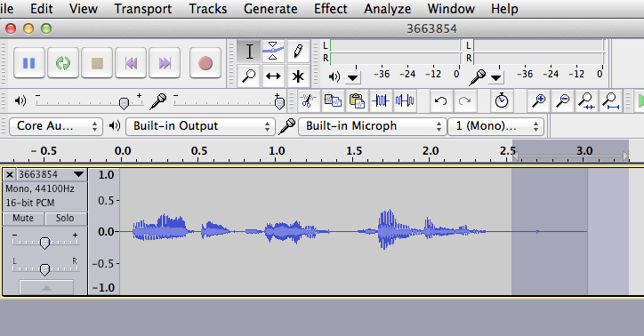Click the Record button

[x=205, y=63]
